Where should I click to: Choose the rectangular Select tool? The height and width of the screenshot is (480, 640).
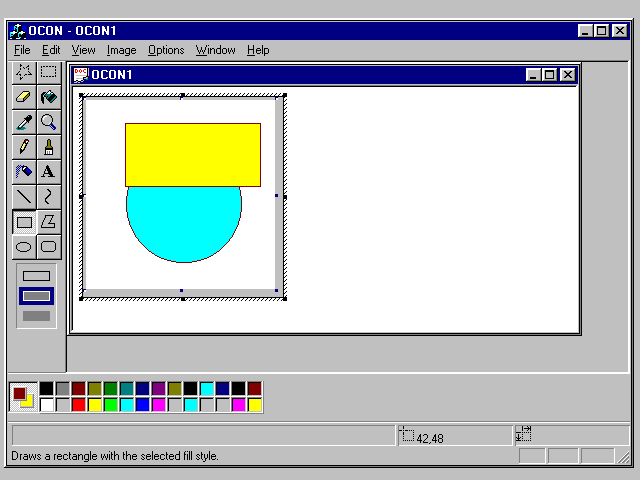[x=48, y=72]
